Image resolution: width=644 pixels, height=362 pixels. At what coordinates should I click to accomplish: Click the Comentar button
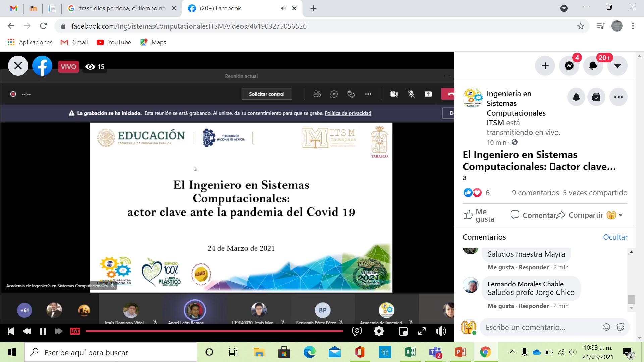coord(533,215)
